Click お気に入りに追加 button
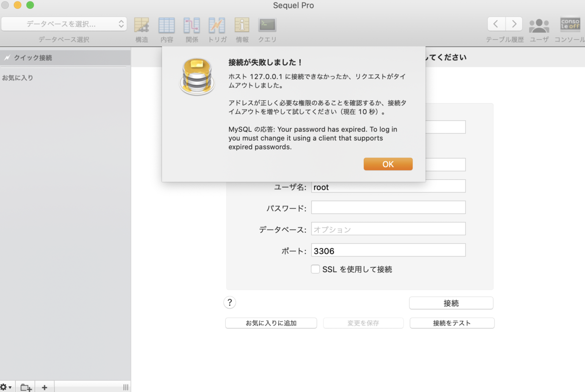 tap(271, 323)
